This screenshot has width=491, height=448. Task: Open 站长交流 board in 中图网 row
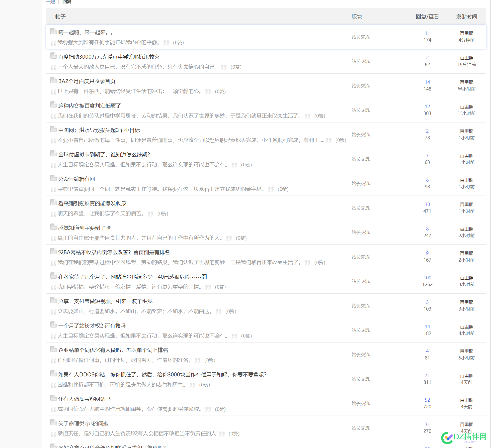(361, 135)
